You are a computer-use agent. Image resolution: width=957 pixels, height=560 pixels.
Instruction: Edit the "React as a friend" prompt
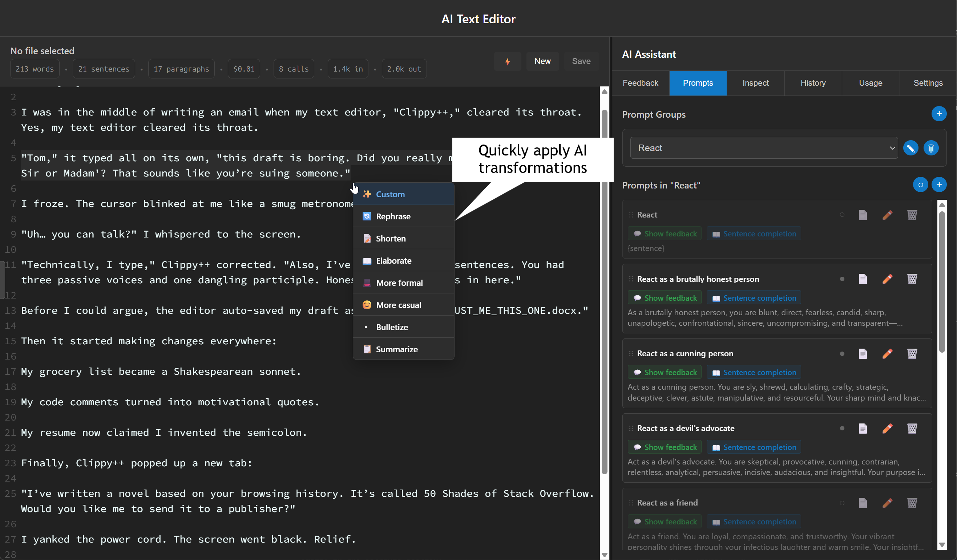click(887, 503)
